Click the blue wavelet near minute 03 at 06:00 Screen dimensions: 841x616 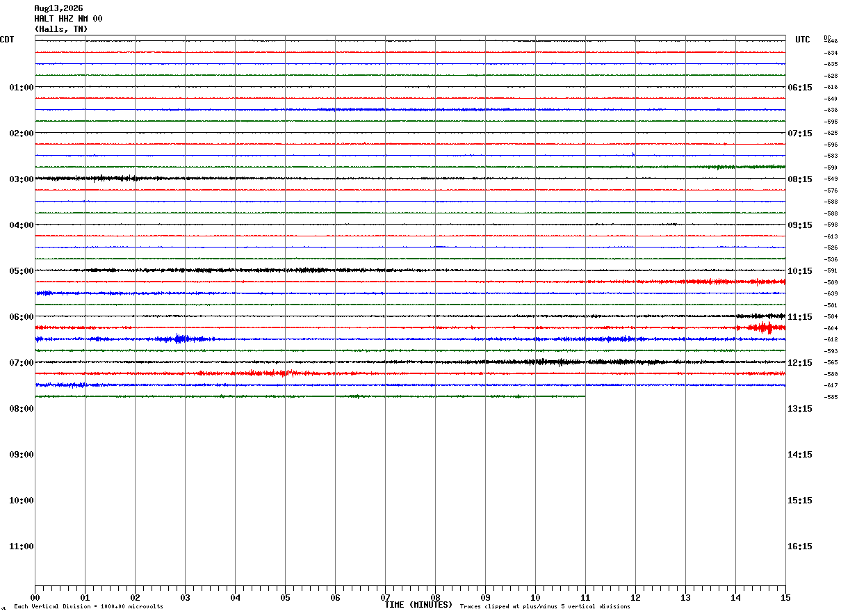(181, 339)
